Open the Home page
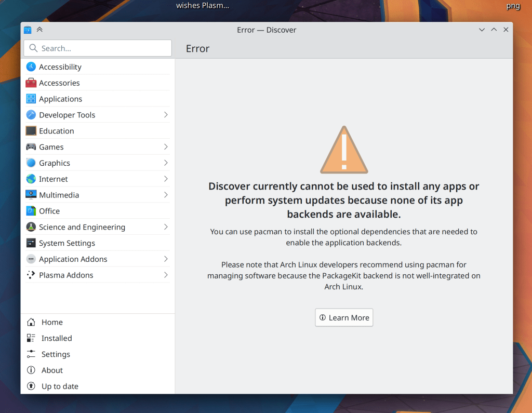This screenshot has height=413, width=532. (51, 322)
